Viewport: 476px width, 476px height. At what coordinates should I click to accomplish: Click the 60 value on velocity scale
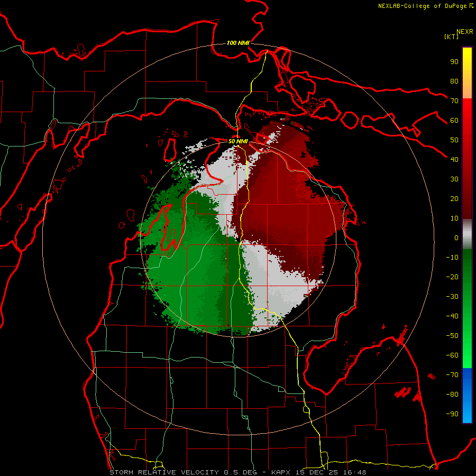click(454, 121)
